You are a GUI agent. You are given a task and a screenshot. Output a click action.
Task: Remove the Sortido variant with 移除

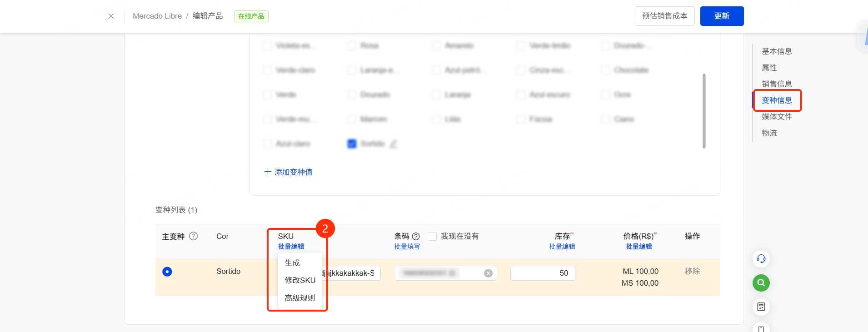pyautogui.click(x=692, y=271)
